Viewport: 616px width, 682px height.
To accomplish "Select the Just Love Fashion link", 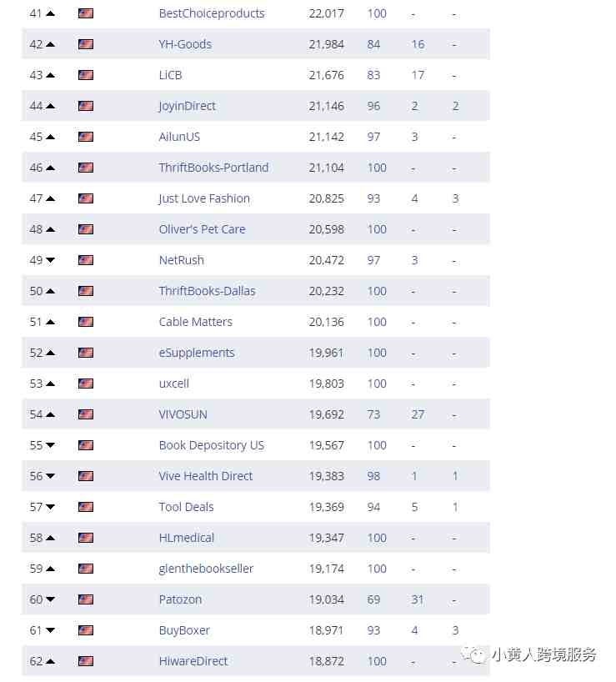I will pyautogui.click(x=204, y=198).
